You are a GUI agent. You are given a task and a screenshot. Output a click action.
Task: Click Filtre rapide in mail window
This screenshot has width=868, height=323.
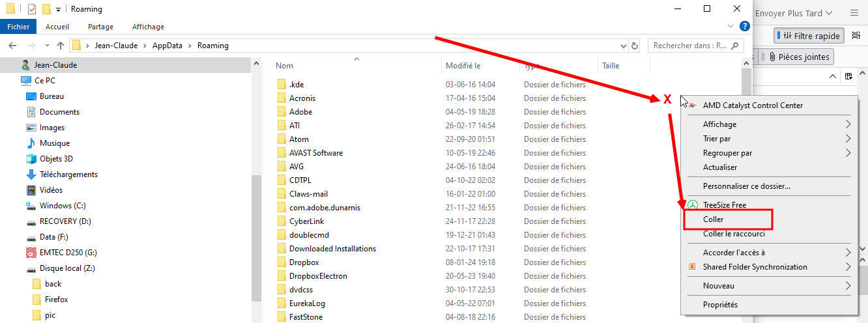[x=809, y=35]
